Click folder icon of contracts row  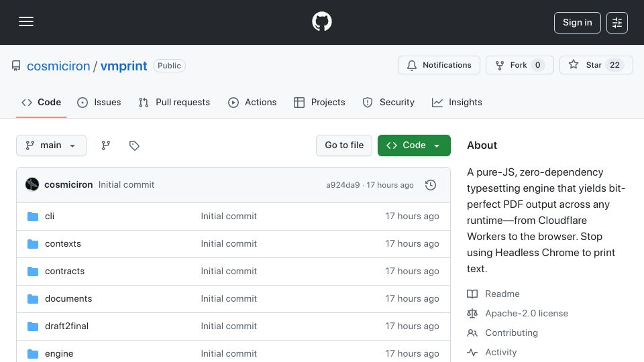click(33, 271)
